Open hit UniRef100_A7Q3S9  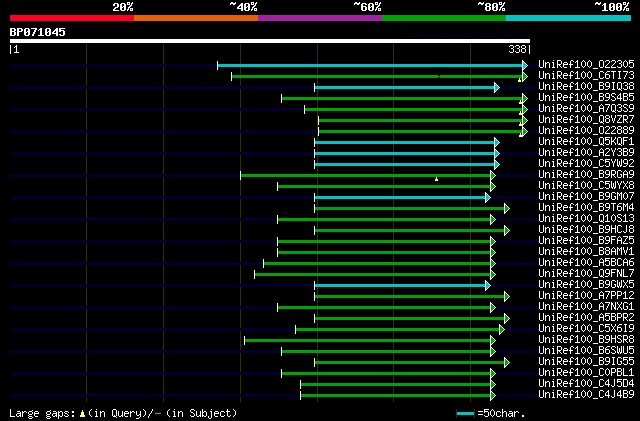pyautogui.click(x=586, y=108)
